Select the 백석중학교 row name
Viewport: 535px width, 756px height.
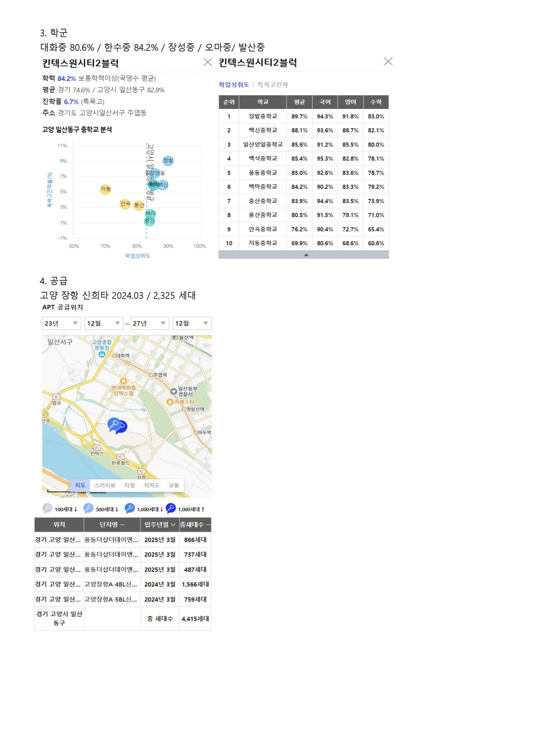point(263,159)
